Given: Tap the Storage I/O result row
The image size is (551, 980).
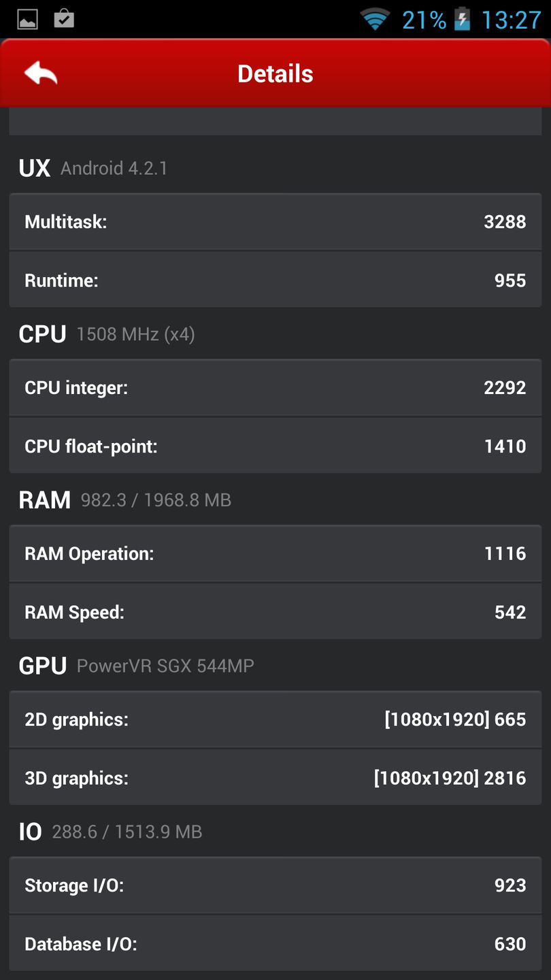Looking at the screenshot, I should coord(275,885).
